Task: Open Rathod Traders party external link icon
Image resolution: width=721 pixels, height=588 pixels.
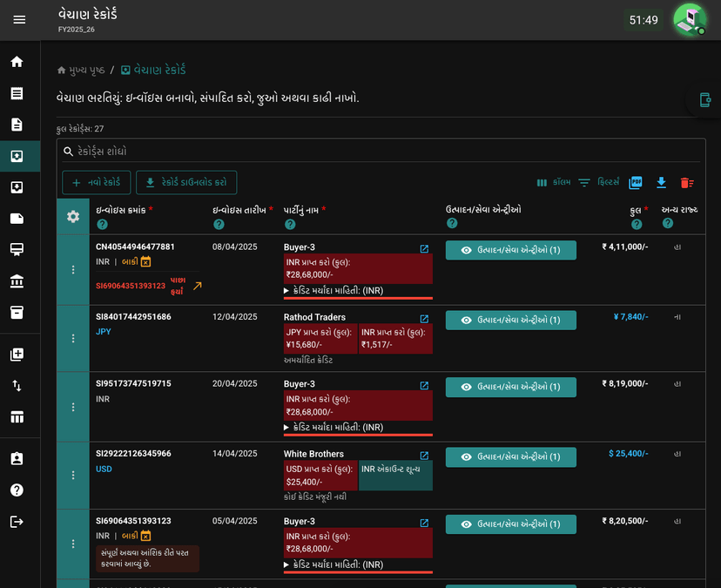Action: (424, 318)
